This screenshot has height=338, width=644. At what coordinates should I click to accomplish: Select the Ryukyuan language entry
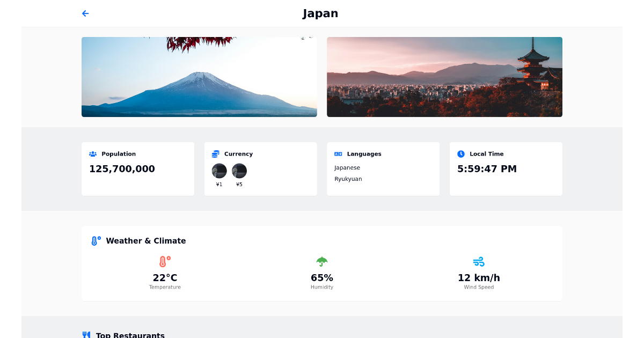pos(348,179)
